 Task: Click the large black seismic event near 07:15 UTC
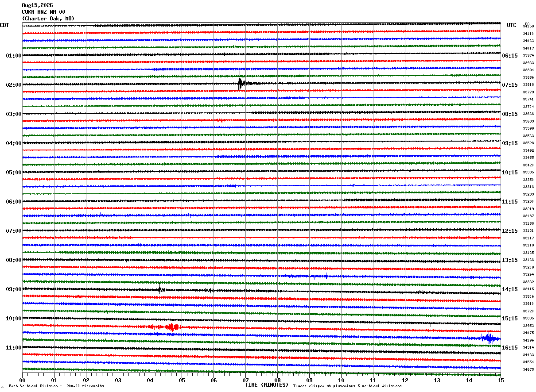coord(241,83)
